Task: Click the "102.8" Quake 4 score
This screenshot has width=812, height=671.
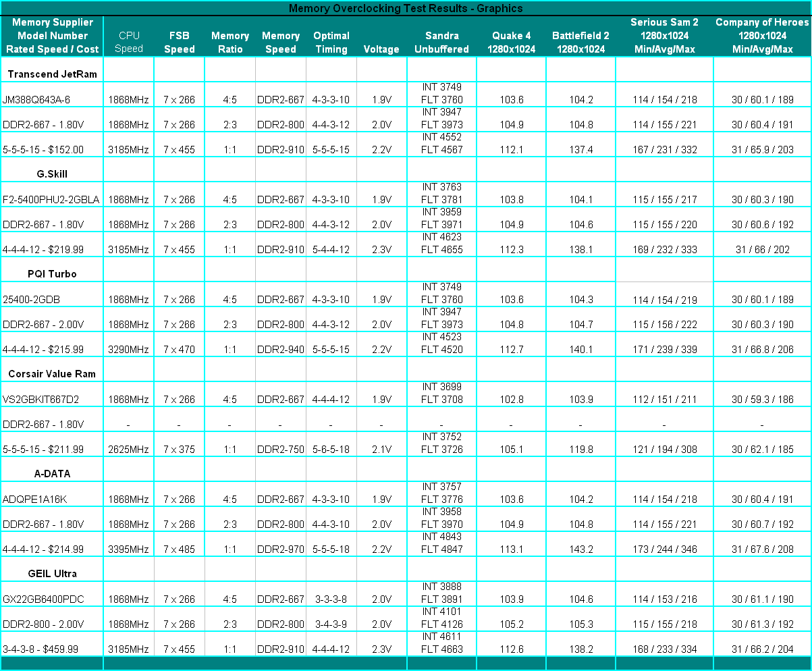Action: tap(512, 399)
